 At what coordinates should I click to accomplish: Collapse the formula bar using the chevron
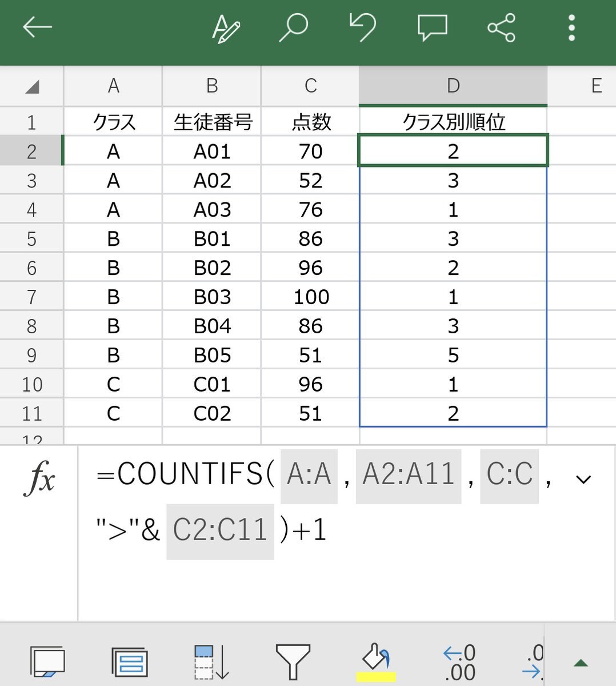click(583, 479)
